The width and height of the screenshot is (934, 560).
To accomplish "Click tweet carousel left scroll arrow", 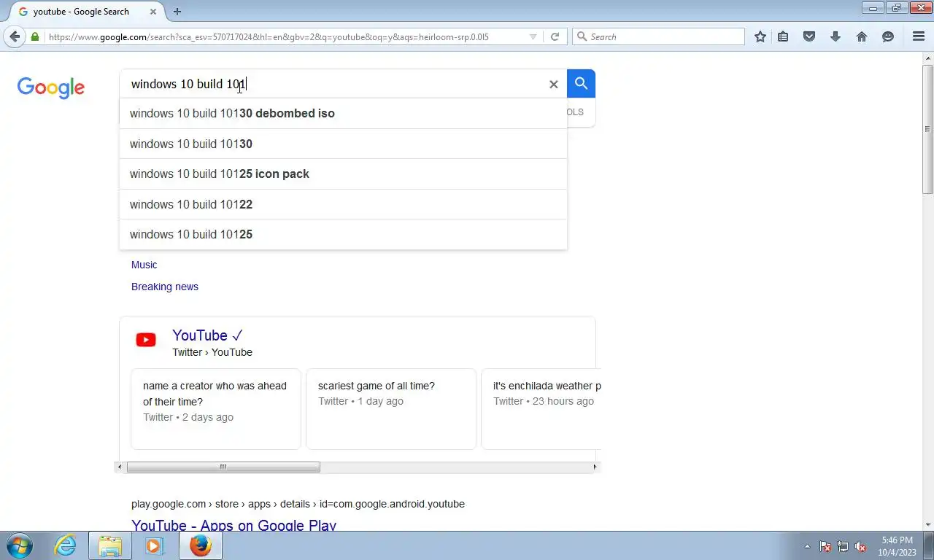I will click(x=120, y=467).
